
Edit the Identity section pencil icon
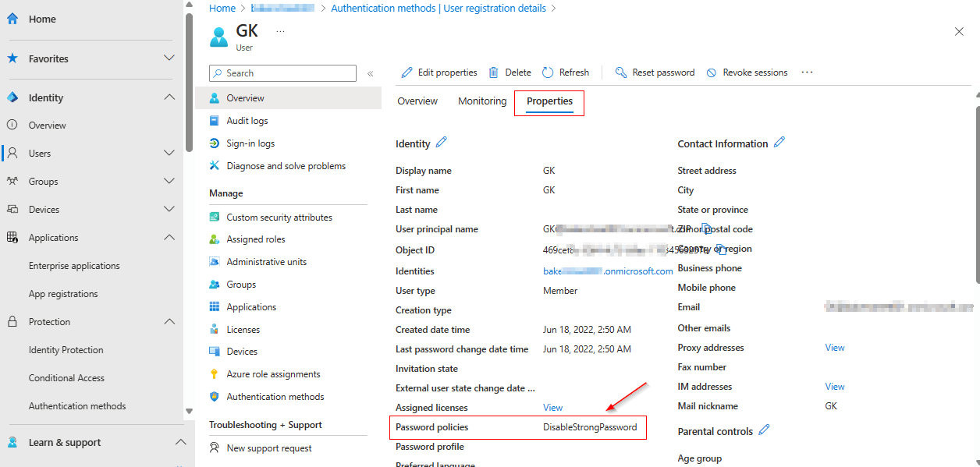[442, 143]
